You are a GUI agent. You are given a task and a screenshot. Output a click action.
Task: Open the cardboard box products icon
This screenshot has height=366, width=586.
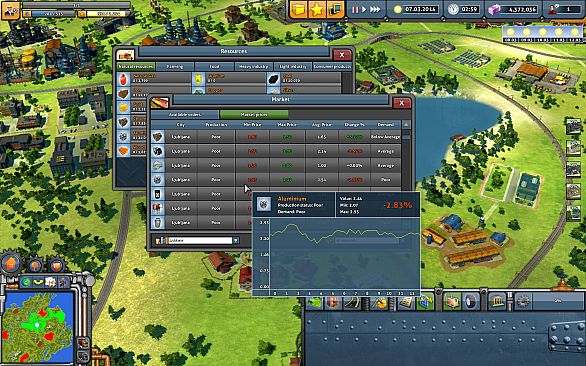pyautogui.click(x=451, y=302)
